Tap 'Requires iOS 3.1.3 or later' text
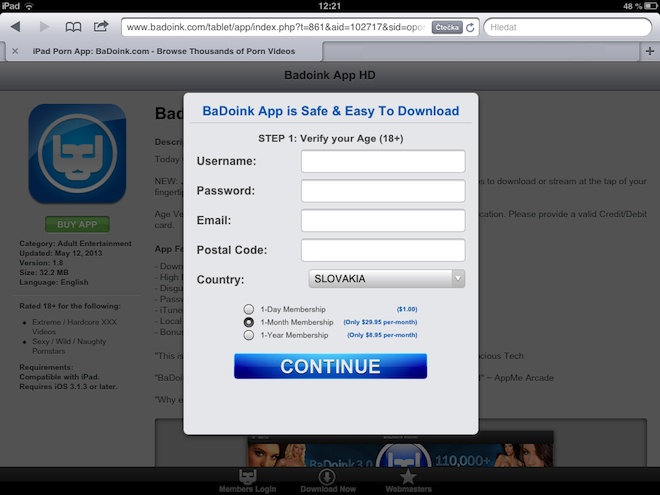Image resolution: width=660 pixels, height=495 pixels. click(68, 386)
